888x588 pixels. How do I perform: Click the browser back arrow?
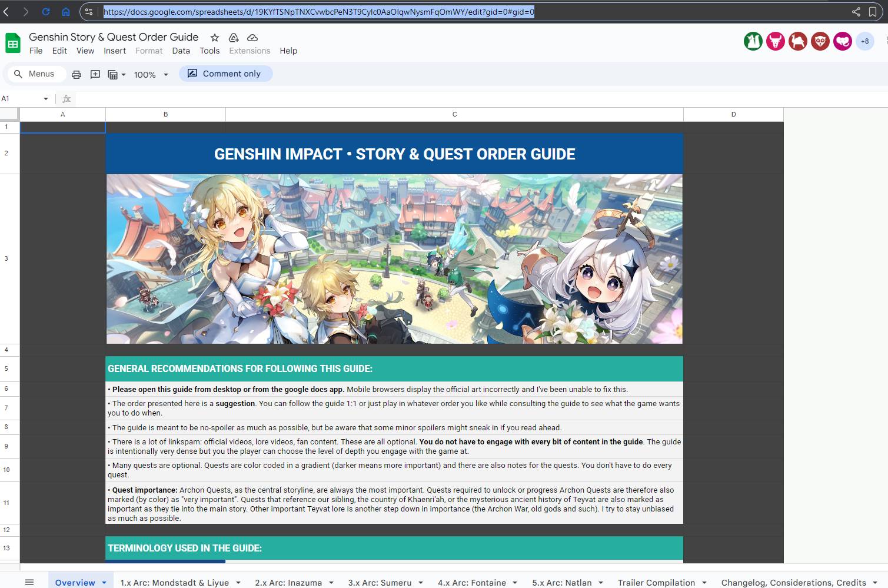pos(6,12)
